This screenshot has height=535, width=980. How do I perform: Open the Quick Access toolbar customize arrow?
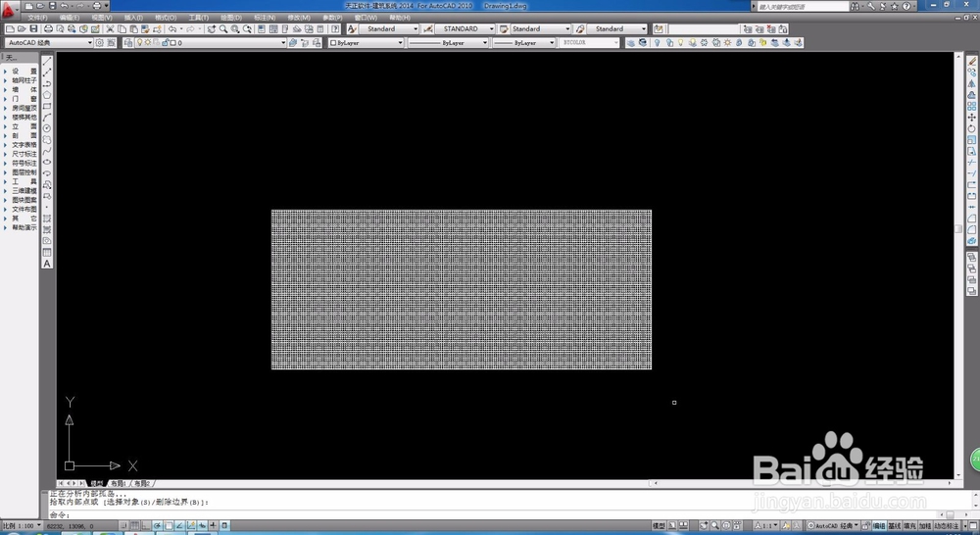106,6
